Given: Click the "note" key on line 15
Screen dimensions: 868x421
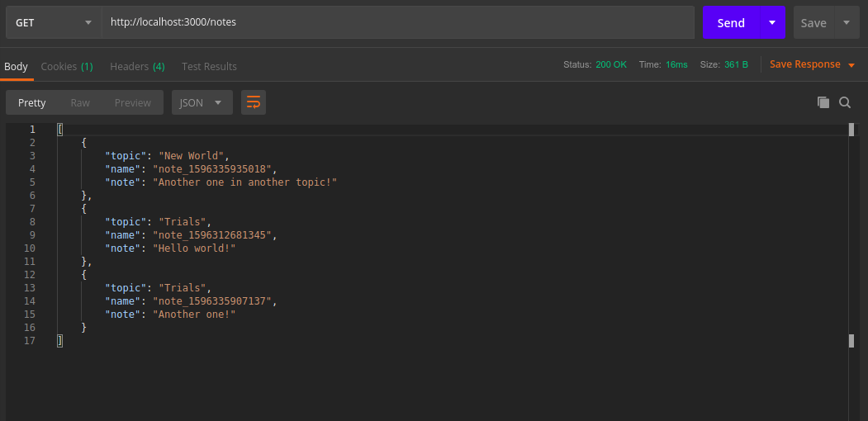Looking at the screenshot, I should (123, 315).
